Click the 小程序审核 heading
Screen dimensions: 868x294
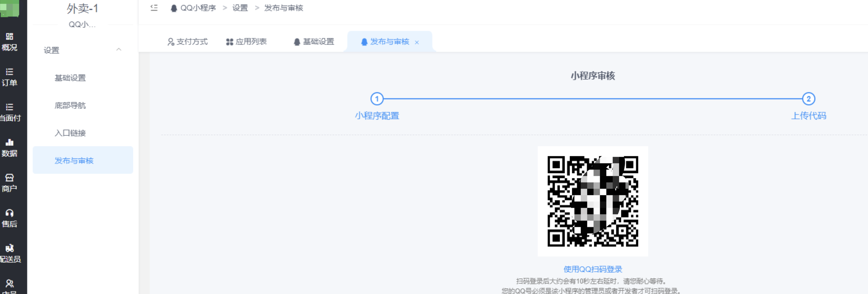pyautogui.click(x=593, y=76)
